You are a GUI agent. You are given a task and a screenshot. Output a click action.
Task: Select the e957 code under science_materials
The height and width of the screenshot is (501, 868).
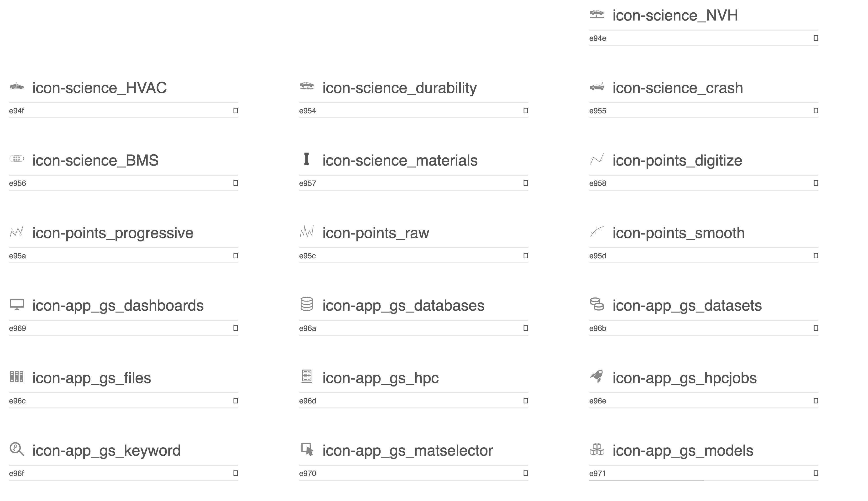(307, 183)
